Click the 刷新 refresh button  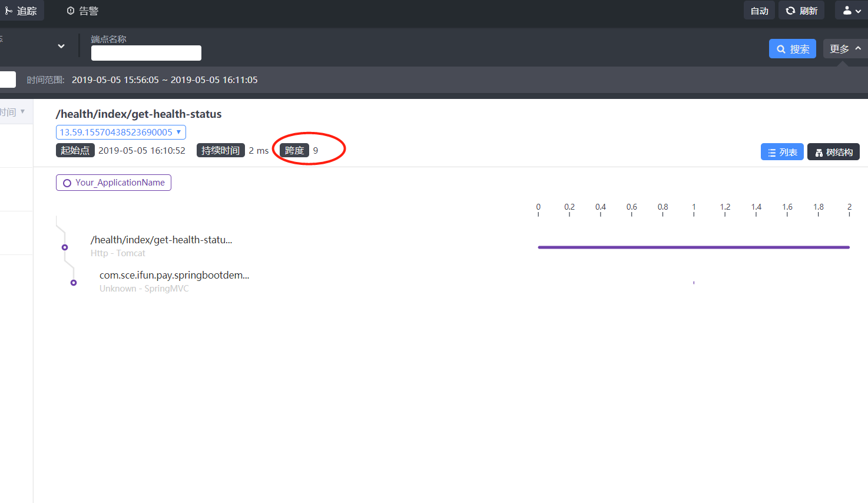pos(801,10)
